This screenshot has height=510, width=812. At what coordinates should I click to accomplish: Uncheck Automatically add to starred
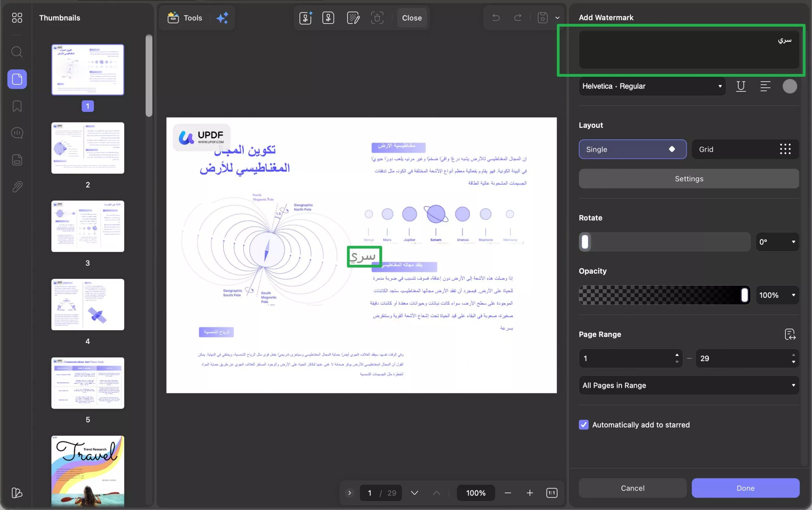[584, 425]
